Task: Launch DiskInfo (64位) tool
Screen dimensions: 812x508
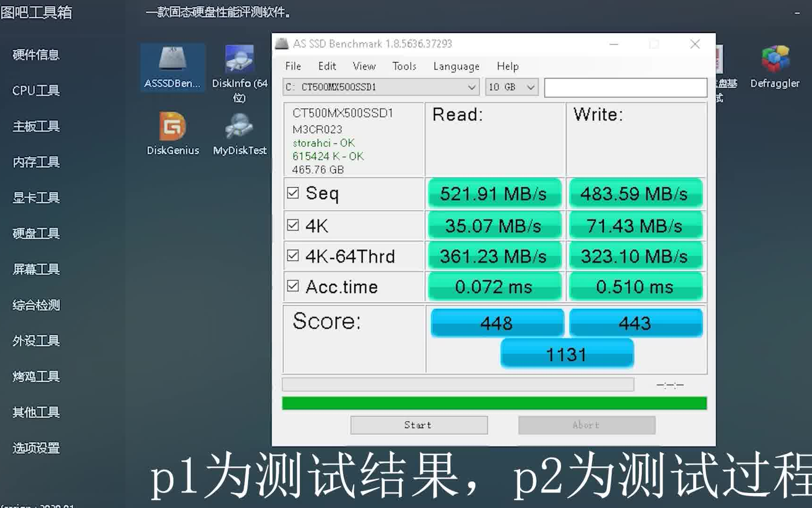Action: [240, 73]
